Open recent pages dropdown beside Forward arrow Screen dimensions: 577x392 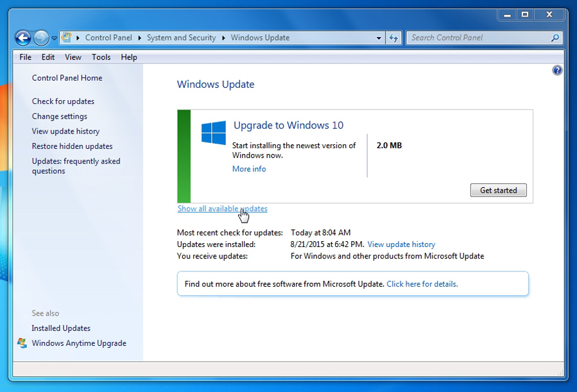[54, 38]
